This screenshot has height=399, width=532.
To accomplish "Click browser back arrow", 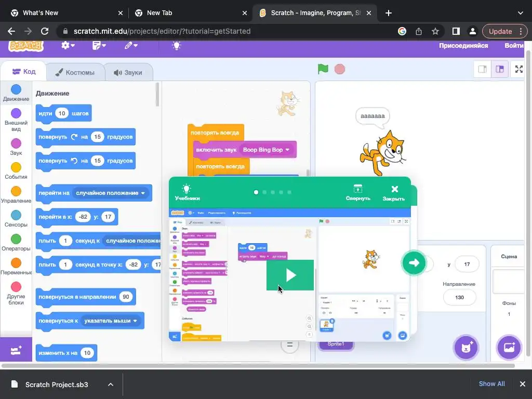I will point(11,31).
